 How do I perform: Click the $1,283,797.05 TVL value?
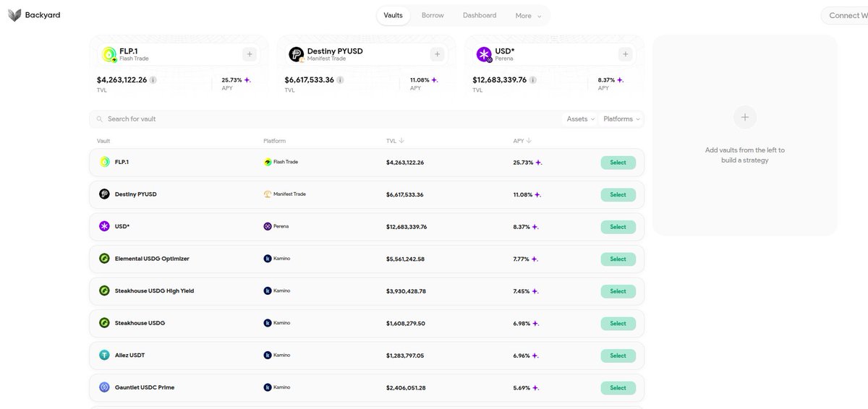click(405, 356)
